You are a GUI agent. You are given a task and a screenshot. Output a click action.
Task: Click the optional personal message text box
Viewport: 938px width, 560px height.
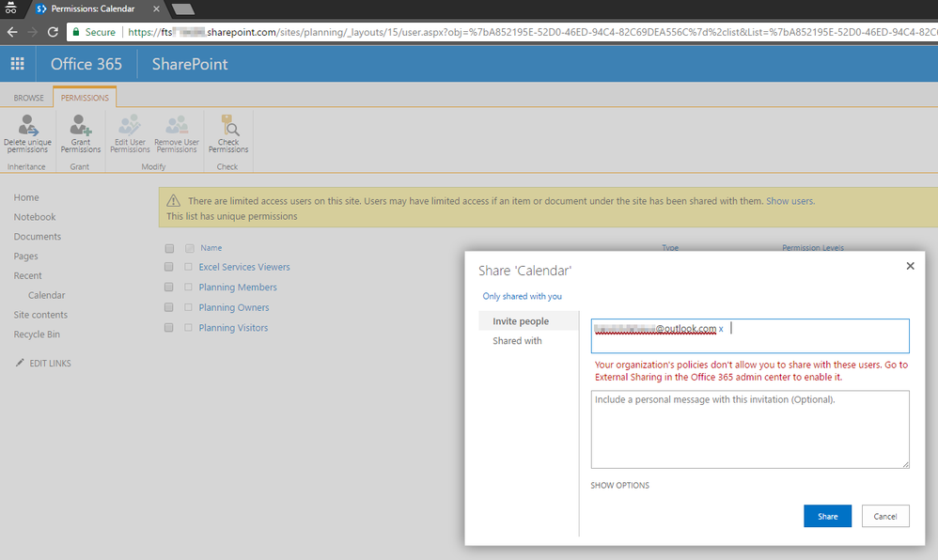point(750,429)
